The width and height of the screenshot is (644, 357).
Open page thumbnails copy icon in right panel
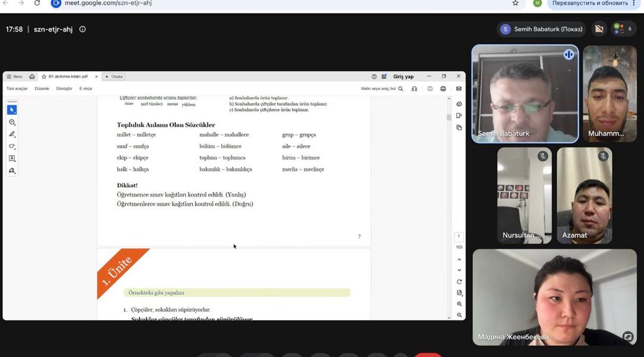[459, 128]
